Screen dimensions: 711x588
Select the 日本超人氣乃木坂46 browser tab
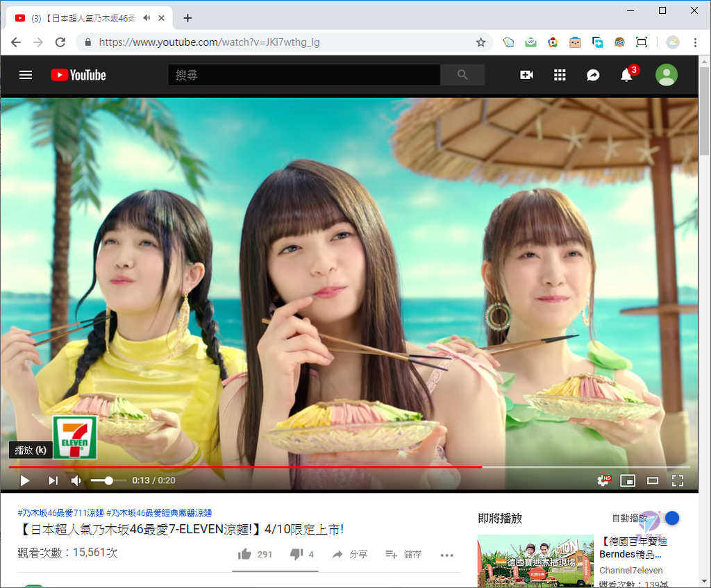coord(90,18)
